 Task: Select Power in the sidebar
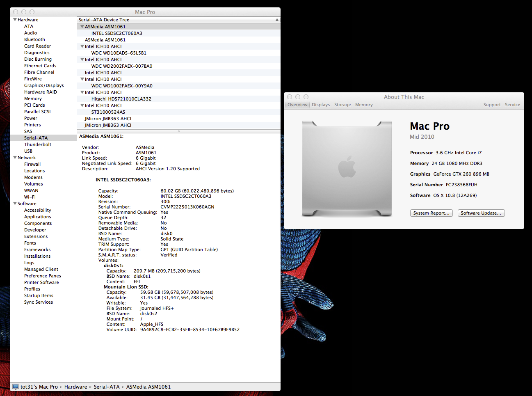pos(30,118)
